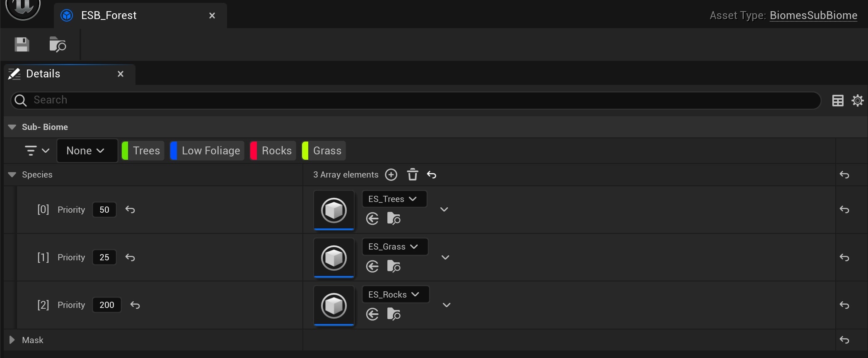
Task: Collapse the Sub-Biome category
Action: [x=12, y=127]
